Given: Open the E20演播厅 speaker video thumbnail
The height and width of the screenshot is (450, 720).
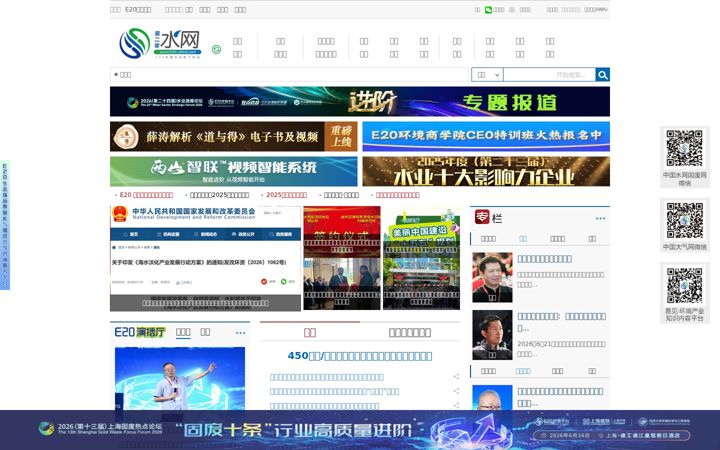Looking at the screenshot, I should 180,379.
